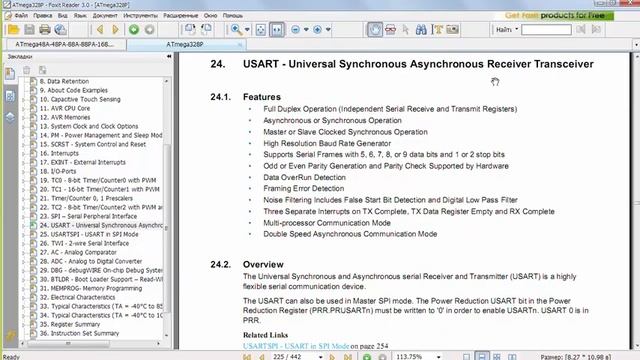Click find previous icon beside search box
The image size is (640, 360).
click(581, 29)
